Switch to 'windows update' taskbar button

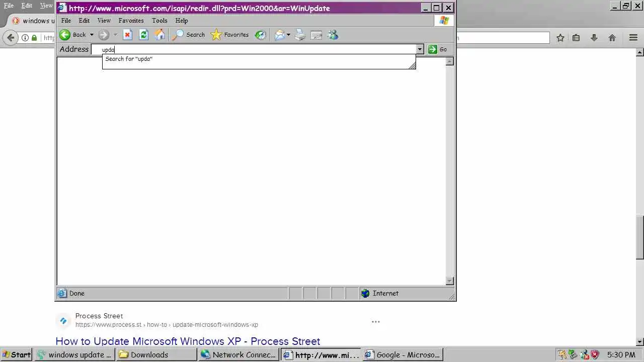(x=74, y=354)
